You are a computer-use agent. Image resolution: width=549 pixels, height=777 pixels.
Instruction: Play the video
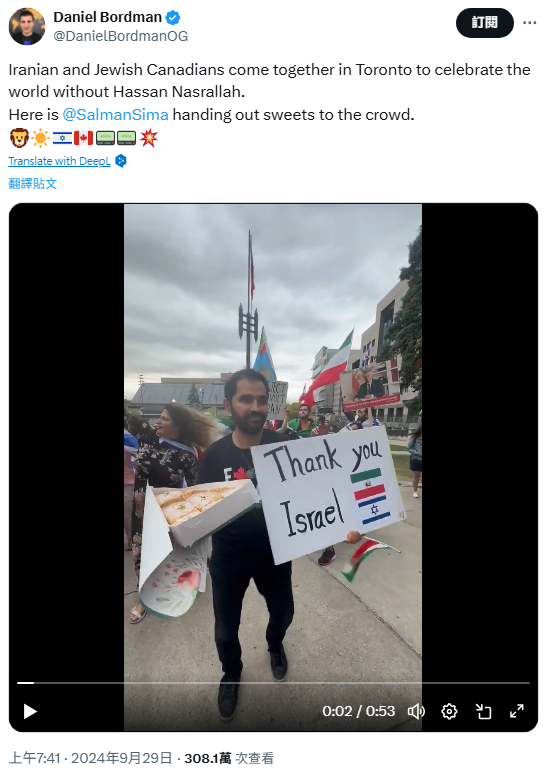(x=30, y=712)
